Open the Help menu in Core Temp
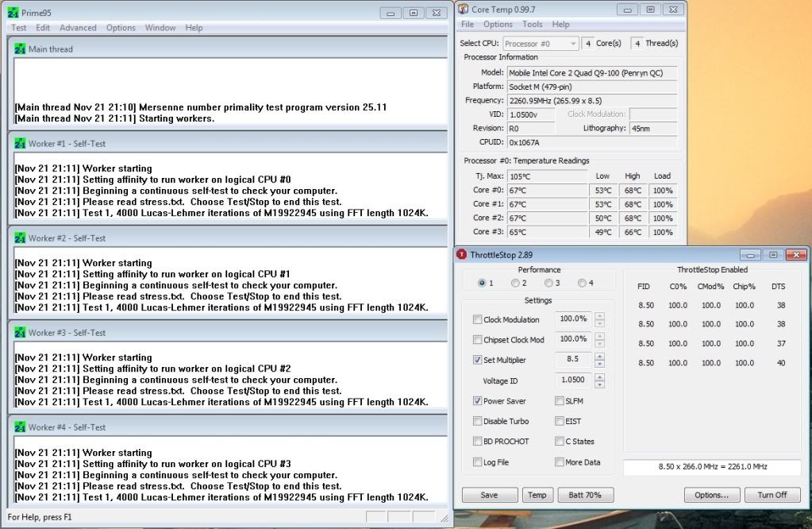 [x=560, y=25]
